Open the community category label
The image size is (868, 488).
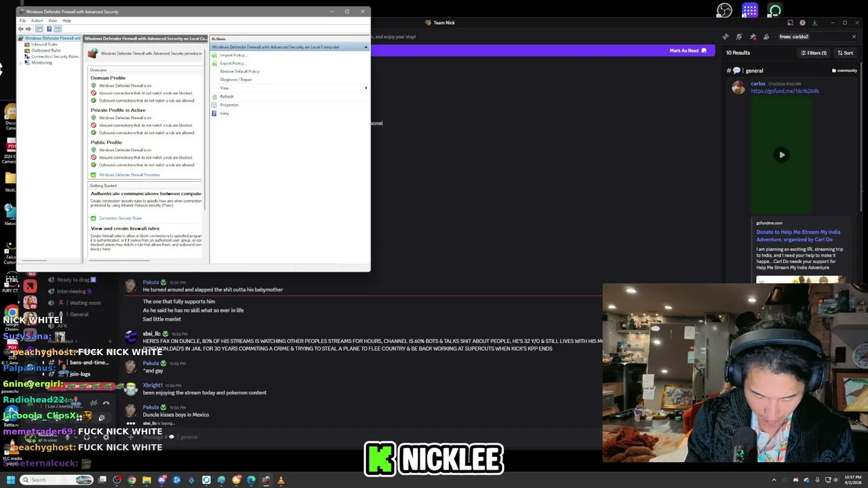click(844, 70)
